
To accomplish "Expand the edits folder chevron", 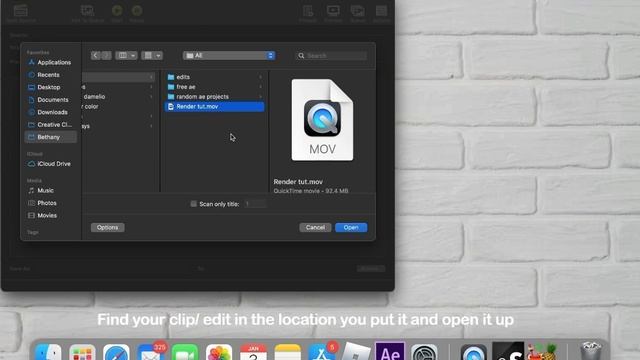I will point(260,77).
